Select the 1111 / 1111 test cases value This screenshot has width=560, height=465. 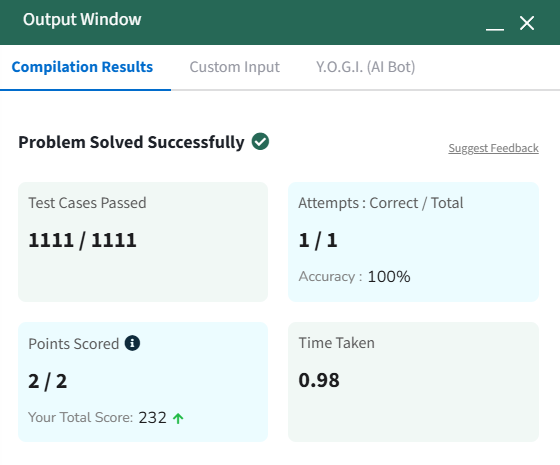(82, 240)
